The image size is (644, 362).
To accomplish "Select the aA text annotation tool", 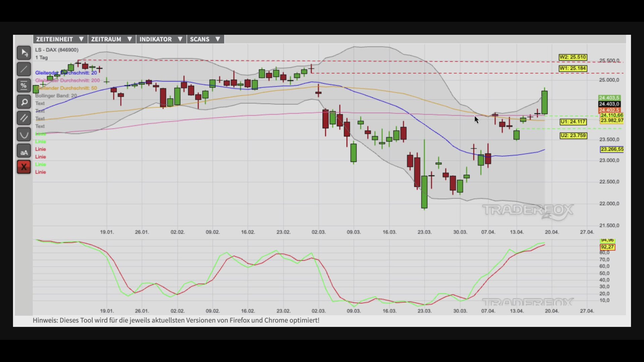I will point(24,151).
